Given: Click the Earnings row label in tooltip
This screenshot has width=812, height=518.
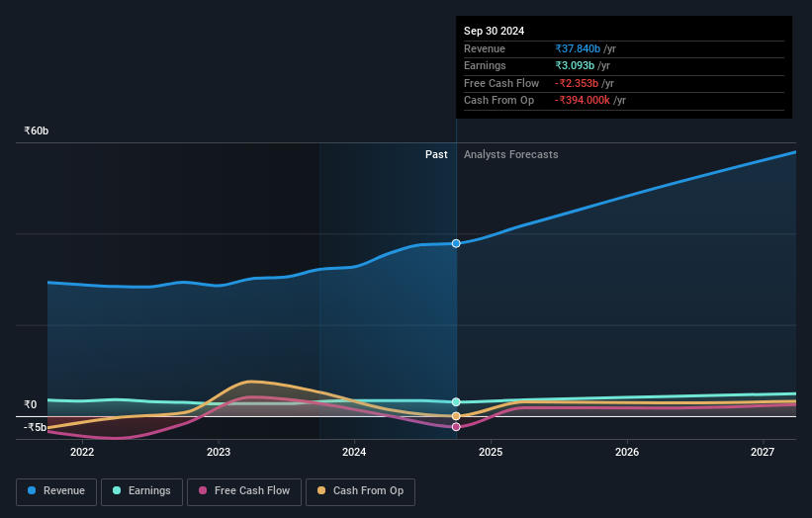Looking at the screenshot, I should [x=485, y=65].
